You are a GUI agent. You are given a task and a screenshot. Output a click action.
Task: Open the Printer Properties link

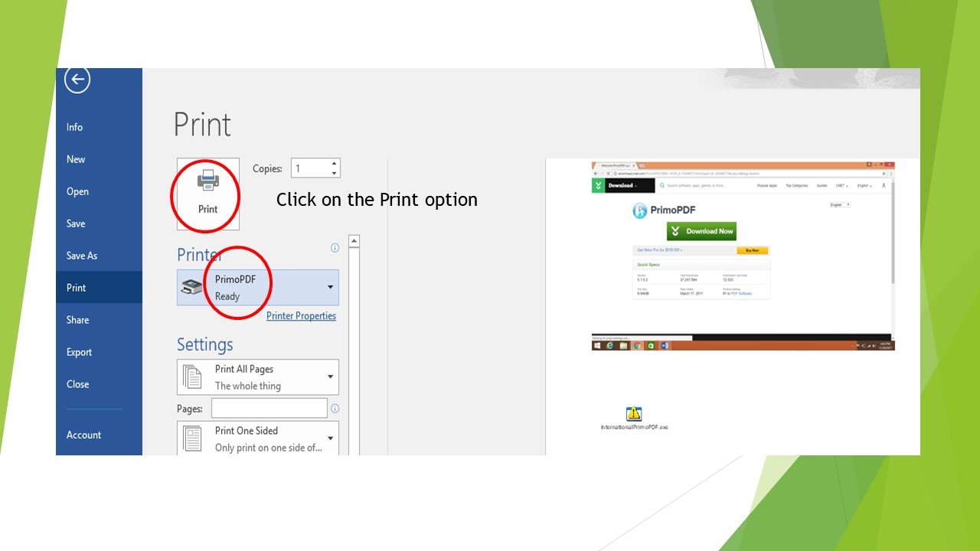(301, 316)
